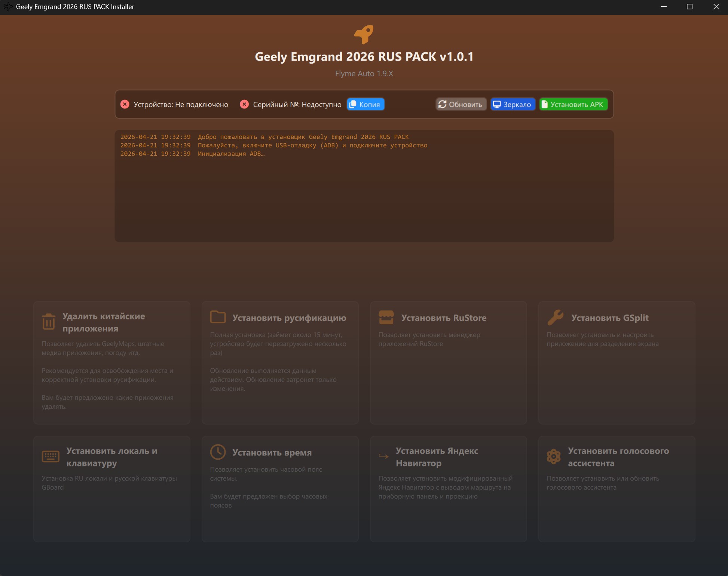Click the log line about USB-отладку (ADB)
The width and height of the screenshot is (728, 576).
pyautogui.click(x=274, y=145)
